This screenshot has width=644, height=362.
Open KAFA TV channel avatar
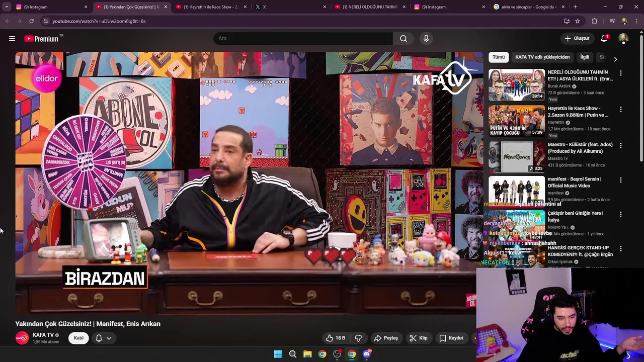tap(22, 338)
